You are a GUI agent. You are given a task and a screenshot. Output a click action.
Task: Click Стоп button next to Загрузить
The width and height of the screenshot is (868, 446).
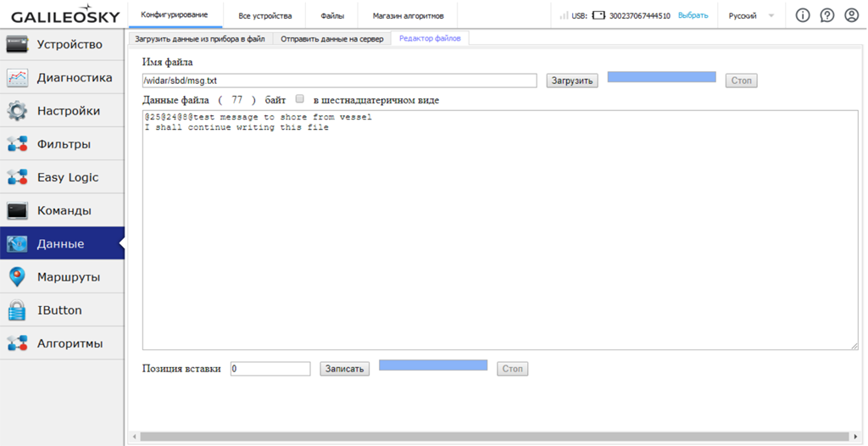point(741,81)
